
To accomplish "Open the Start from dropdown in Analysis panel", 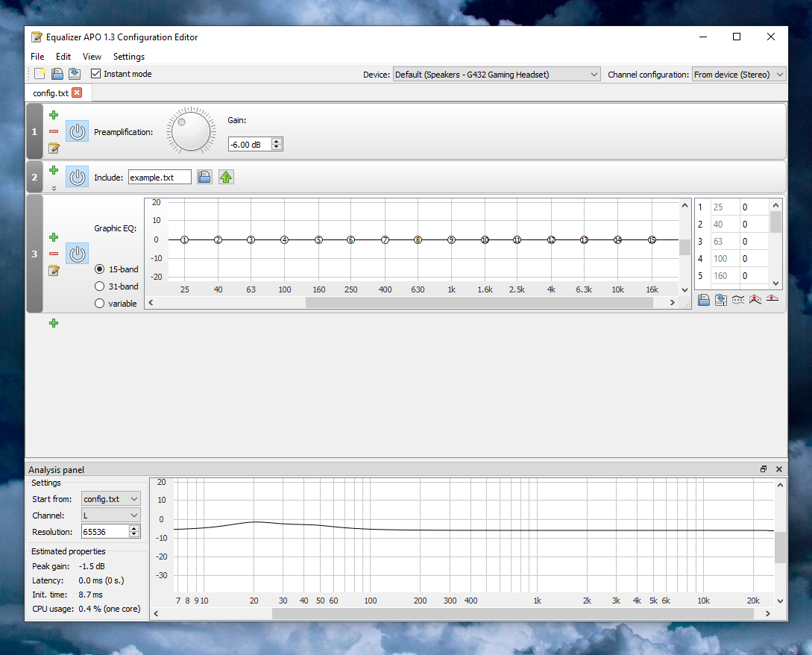I will tap(110, 498).
